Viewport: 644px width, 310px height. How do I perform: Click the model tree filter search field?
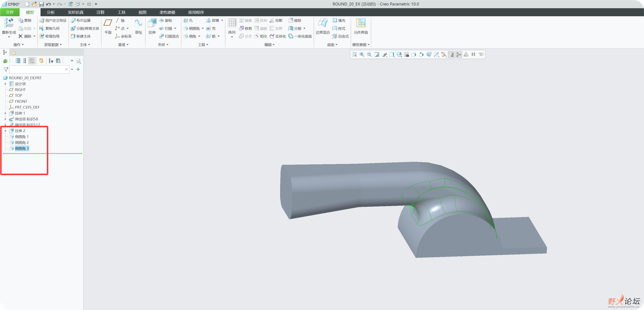pyautogui.click(x=37, y=69)
